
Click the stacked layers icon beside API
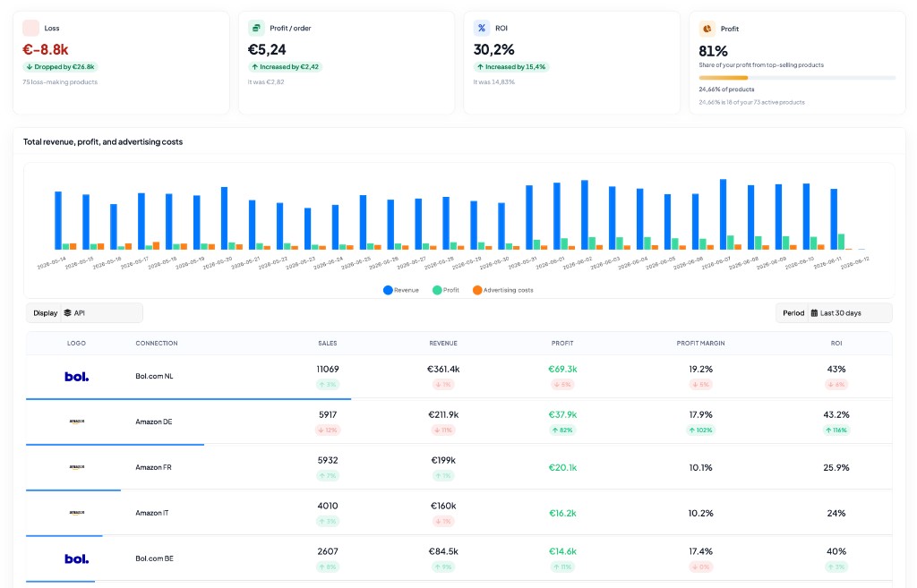68,312
